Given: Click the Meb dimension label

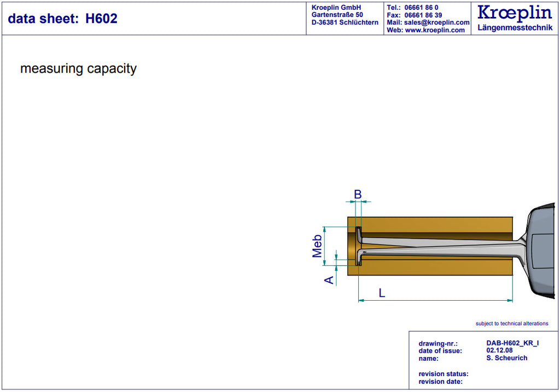Looking at the screenshot, I should [317, 246].
